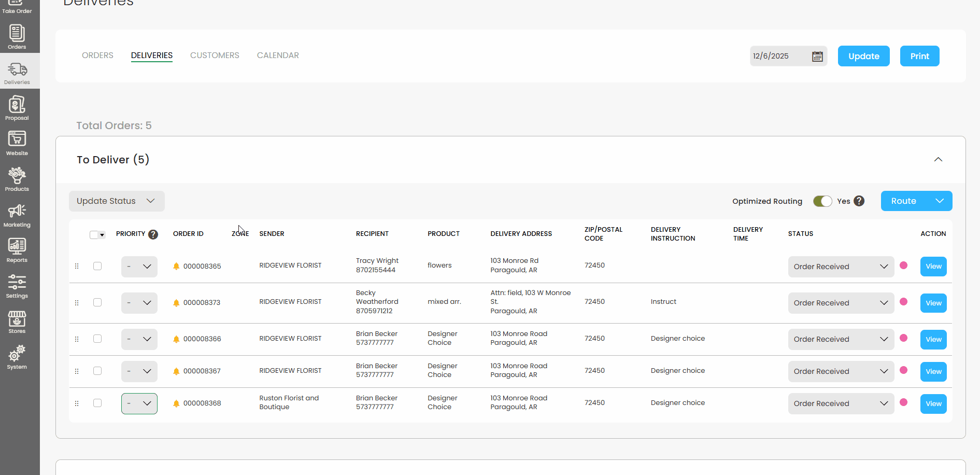The height and width of the screenshot is (475, 980).
Task: Open Reports in the sidebar
Action: click(x=17, y=250)
